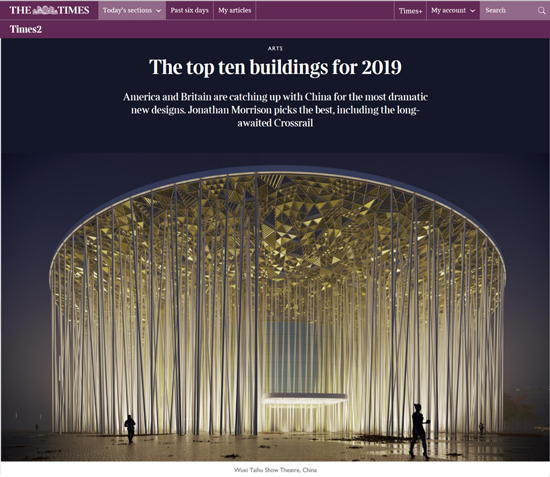
Task: Open My articles page
Action: coord(235,11)
